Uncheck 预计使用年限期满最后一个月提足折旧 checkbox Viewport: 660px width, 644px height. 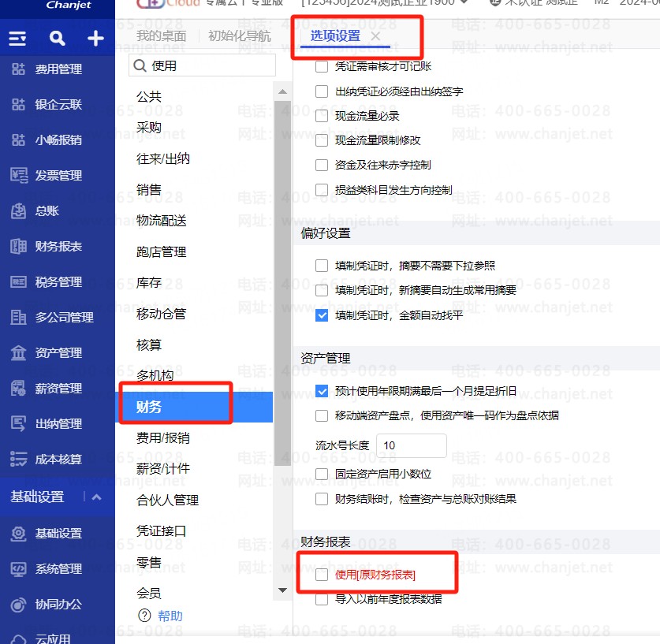[x=322, y=391]
